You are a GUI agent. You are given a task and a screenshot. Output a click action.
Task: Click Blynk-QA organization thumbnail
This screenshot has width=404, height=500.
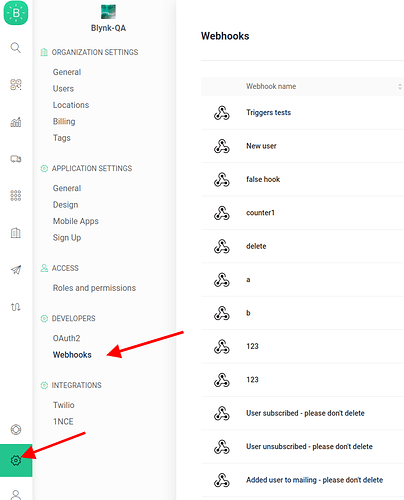[x=108, y=12]
